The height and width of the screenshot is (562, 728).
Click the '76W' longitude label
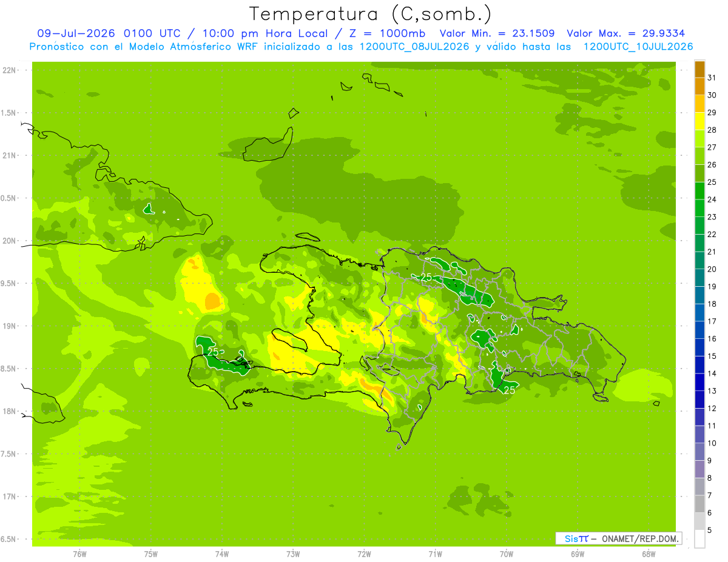coord(79,554)
